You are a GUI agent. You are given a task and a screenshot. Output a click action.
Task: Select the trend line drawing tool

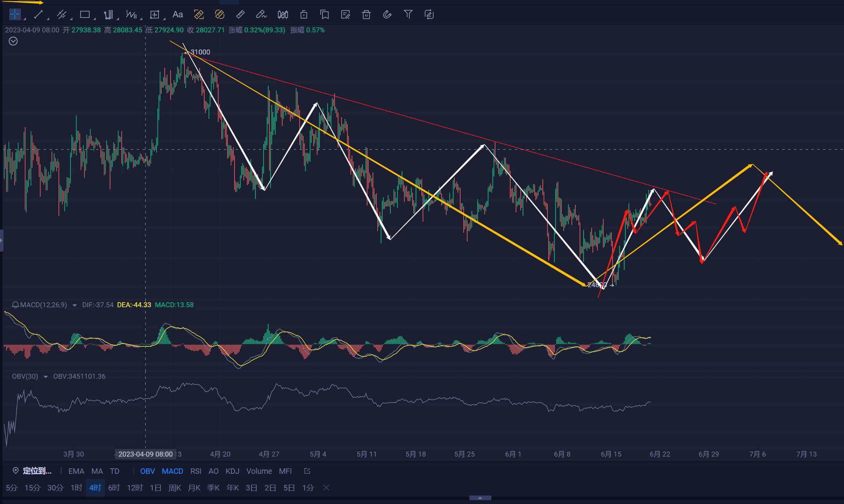[38, 15]
